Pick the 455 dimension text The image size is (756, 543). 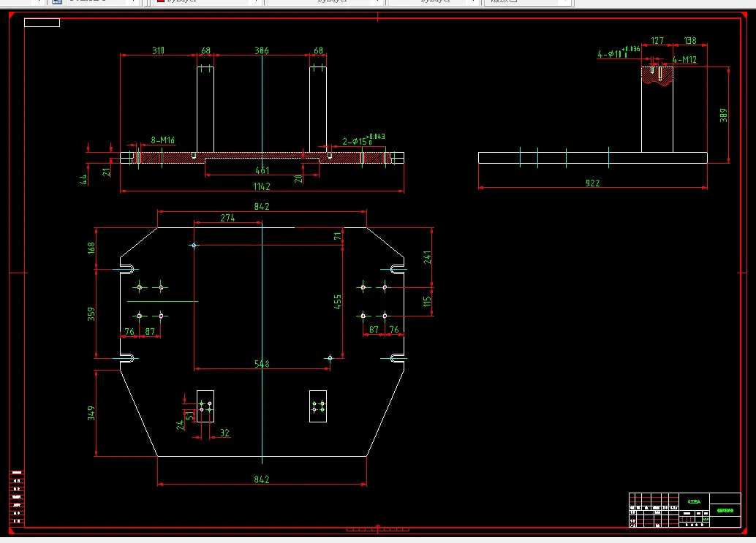[337, 302]
